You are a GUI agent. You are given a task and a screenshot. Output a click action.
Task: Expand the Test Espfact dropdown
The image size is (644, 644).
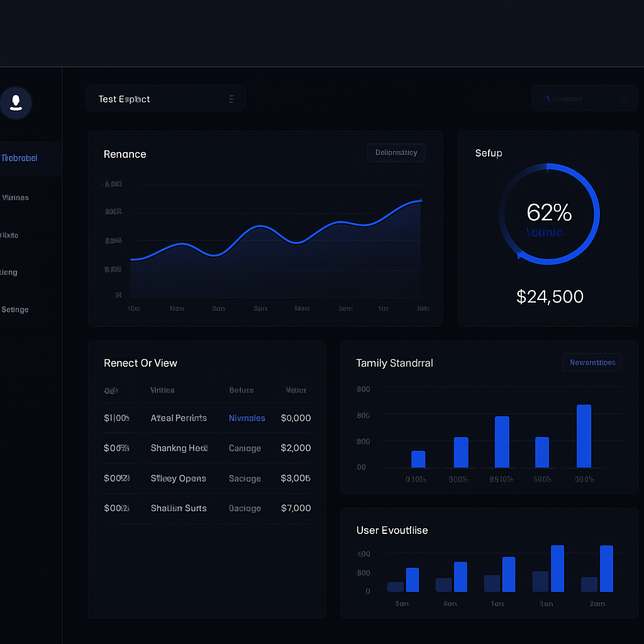click(165, 99)
